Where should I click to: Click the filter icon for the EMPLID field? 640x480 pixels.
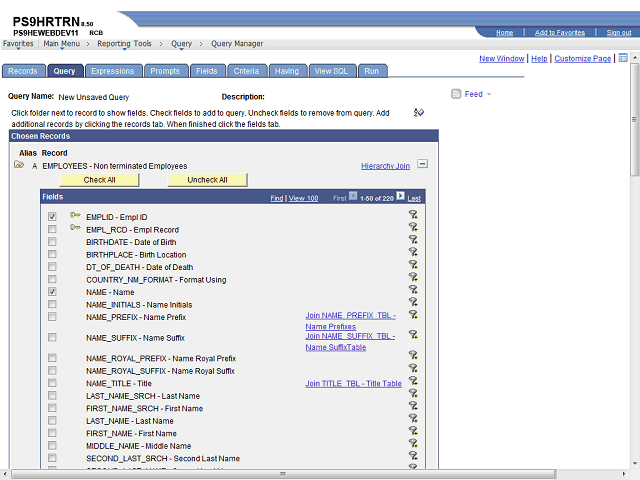pos(412,215)
